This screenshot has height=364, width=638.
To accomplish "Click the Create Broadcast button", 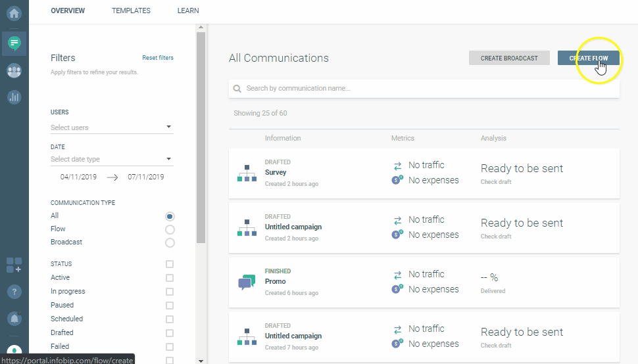I will point(509,58).
